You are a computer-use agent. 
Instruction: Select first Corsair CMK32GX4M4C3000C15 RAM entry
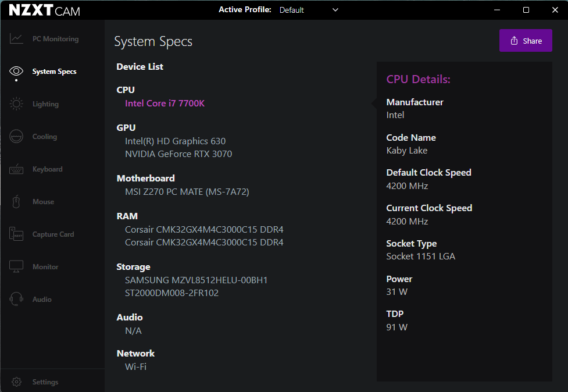pyautogui.click(x=204, y=230)
